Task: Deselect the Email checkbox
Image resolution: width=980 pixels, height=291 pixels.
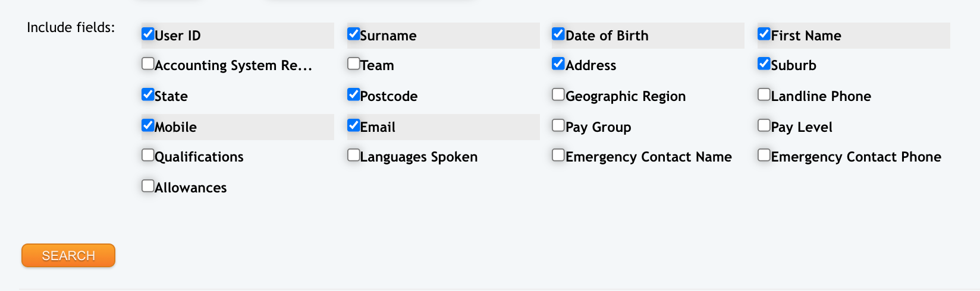Action: coord(354,125)
